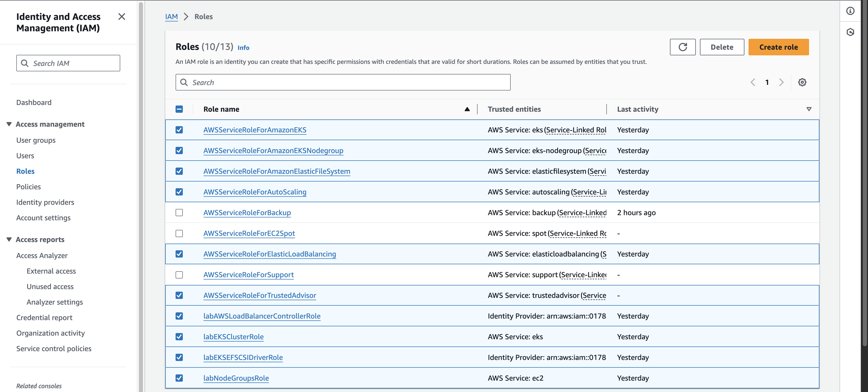Uncheck AWSServiceRoleForAmazonEKSNodegroup checkbox
Screen dimensions: 868x392
click(179, 150)
